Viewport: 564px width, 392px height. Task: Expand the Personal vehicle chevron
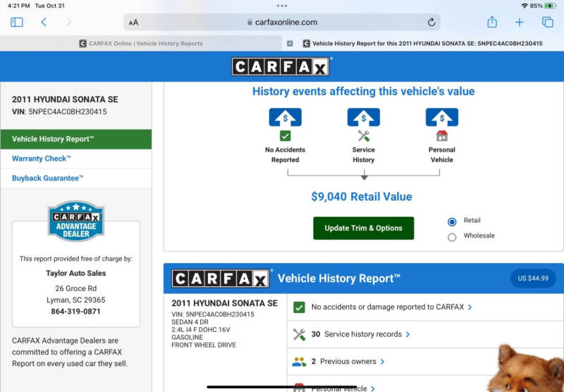pos(373,388)
